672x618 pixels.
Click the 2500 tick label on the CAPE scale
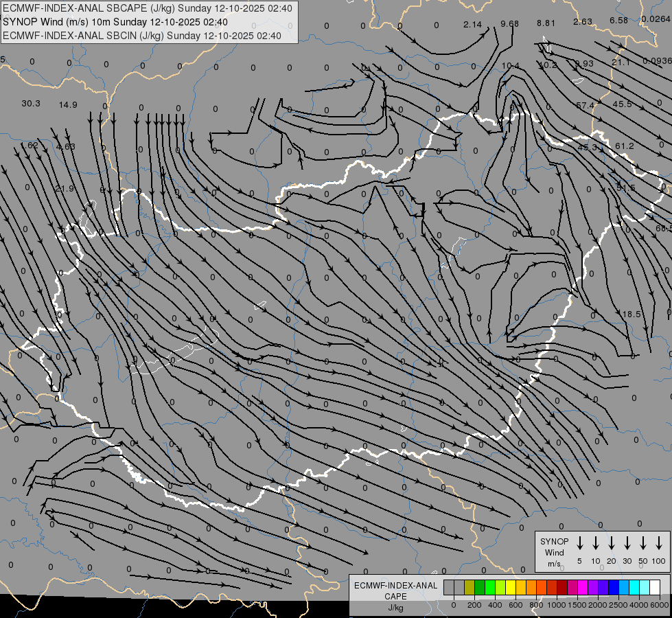(x=618, y=605)
